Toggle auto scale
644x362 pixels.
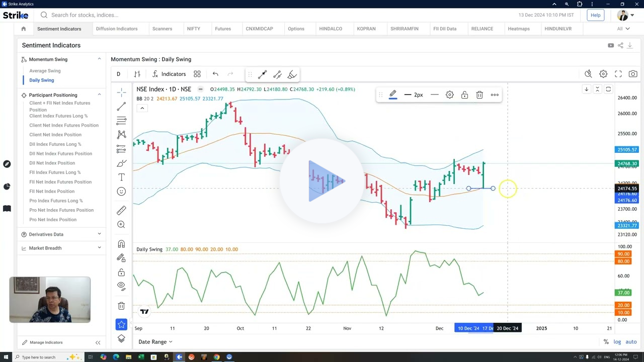(631, 342)
